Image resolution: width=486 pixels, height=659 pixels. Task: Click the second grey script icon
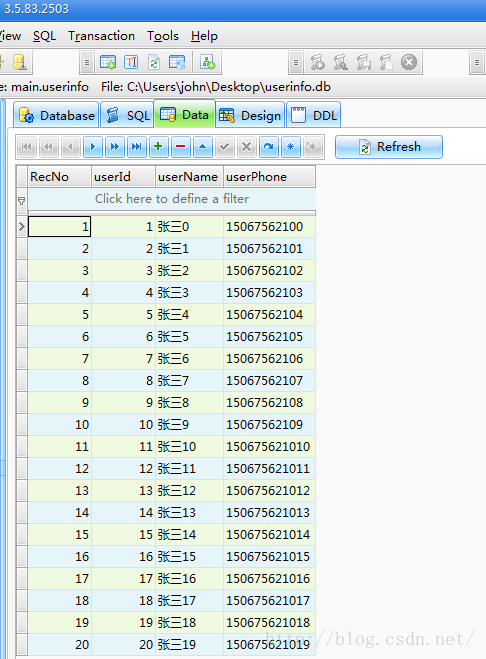click(x=341, y=63)
